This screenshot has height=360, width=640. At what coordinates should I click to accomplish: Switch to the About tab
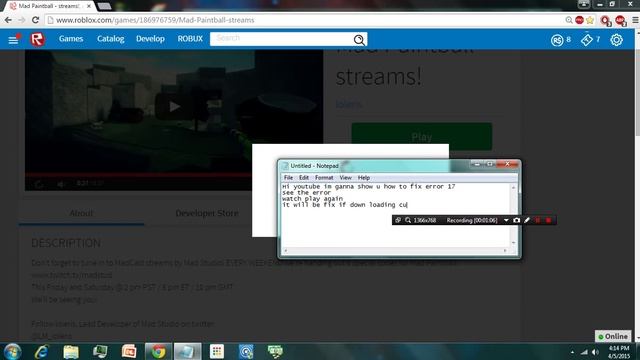click(x=81, y=213)
